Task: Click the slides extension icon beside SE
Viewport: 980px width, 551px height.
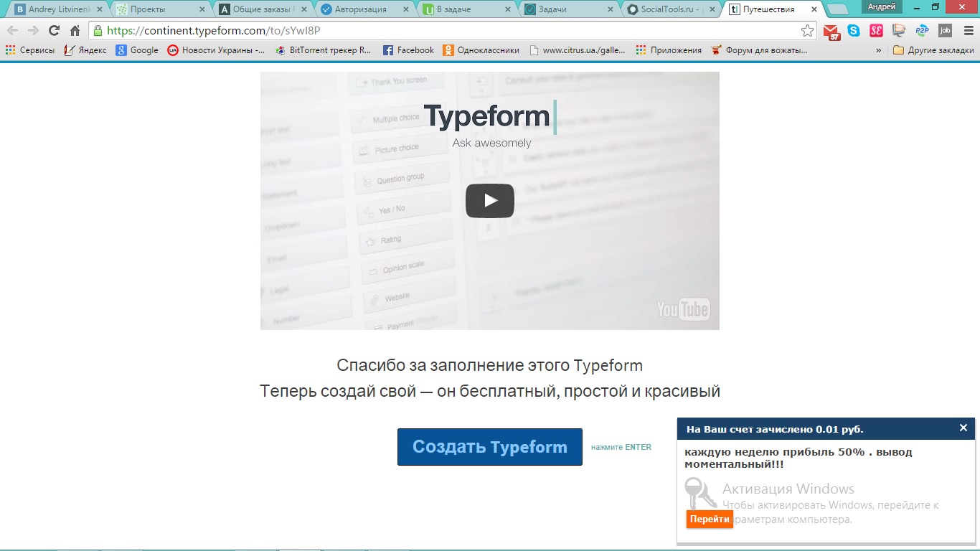Action: pyautogui.click(x=899, y=31)
